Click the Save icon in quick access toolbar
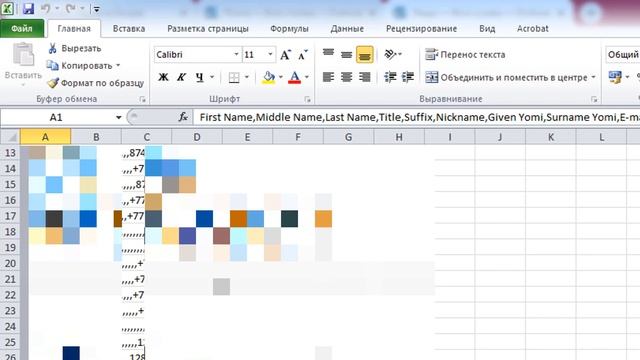The image size is (640, 360). 28,8
